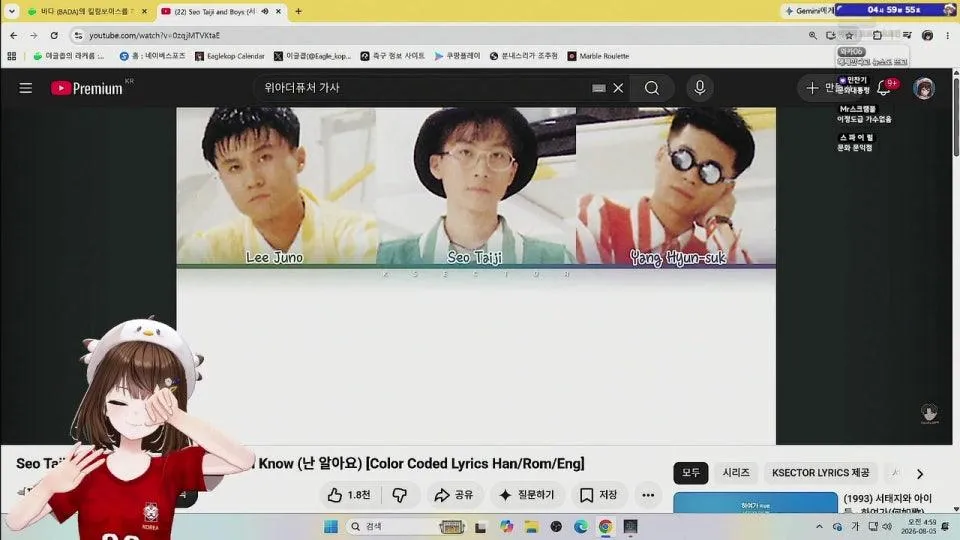This screenshot has width=960, height=540.
Task: View site information icon in address bar
Action: point(78,36)
